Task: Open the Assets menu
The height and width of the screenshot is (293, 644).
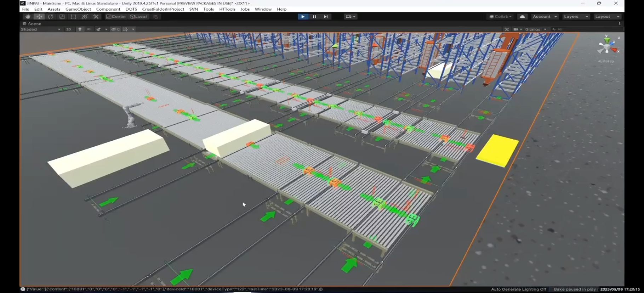Action: click(x=54, y=9)
